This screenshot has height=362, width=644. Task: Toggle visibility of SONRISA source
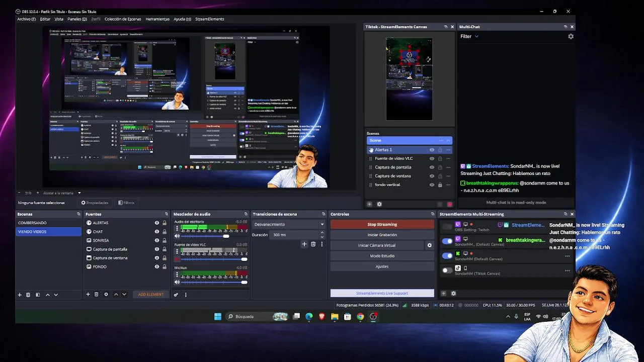tap(156, 240)
